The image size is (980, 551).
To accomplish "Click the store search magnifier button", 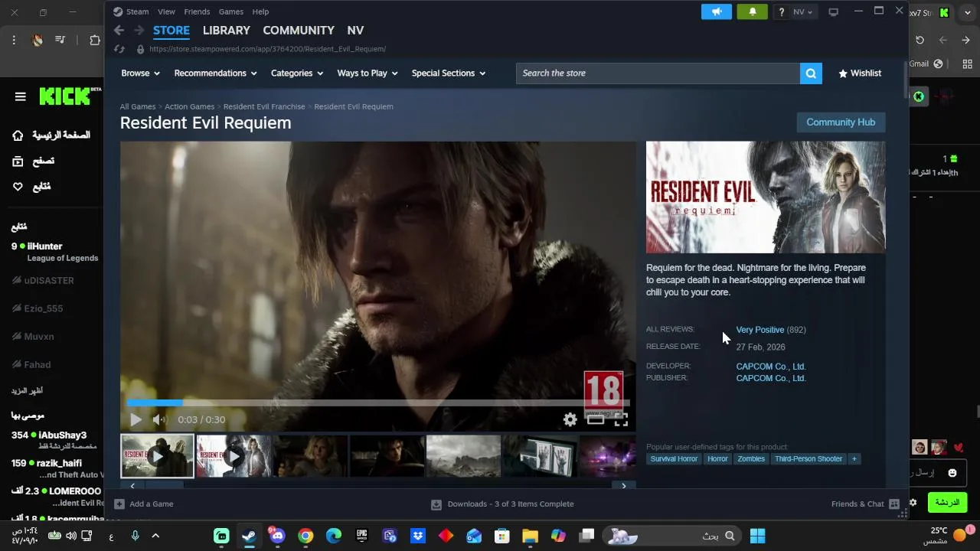I will (811, 73).
